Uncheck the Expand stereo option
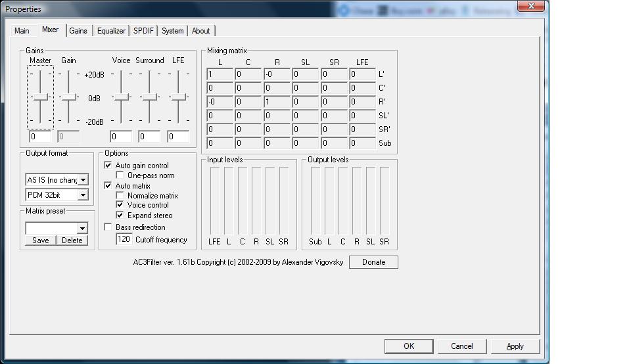Viewport: 631px width, 364px height. (x=120, y=216)
